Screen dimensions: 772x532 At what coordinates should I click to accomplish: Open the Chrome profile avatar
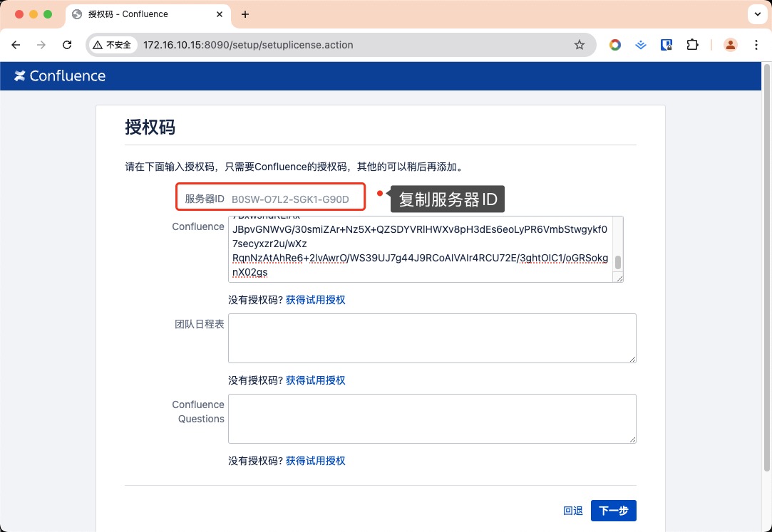click(x=731, y=45)
